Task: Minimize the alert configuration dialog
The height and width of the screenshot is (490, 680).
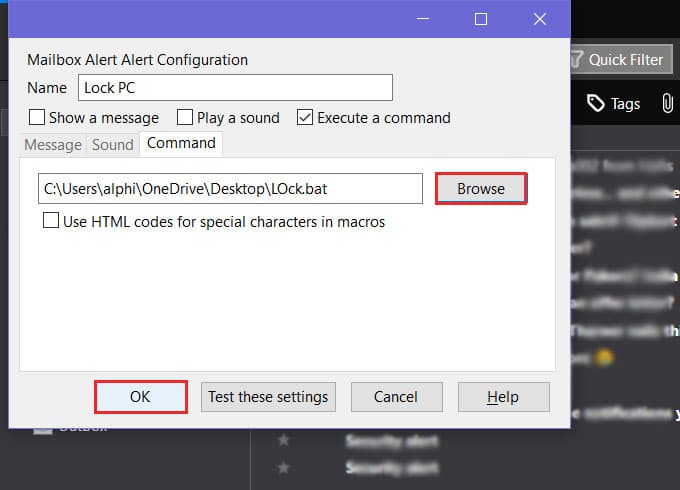Action: (423, 19)
